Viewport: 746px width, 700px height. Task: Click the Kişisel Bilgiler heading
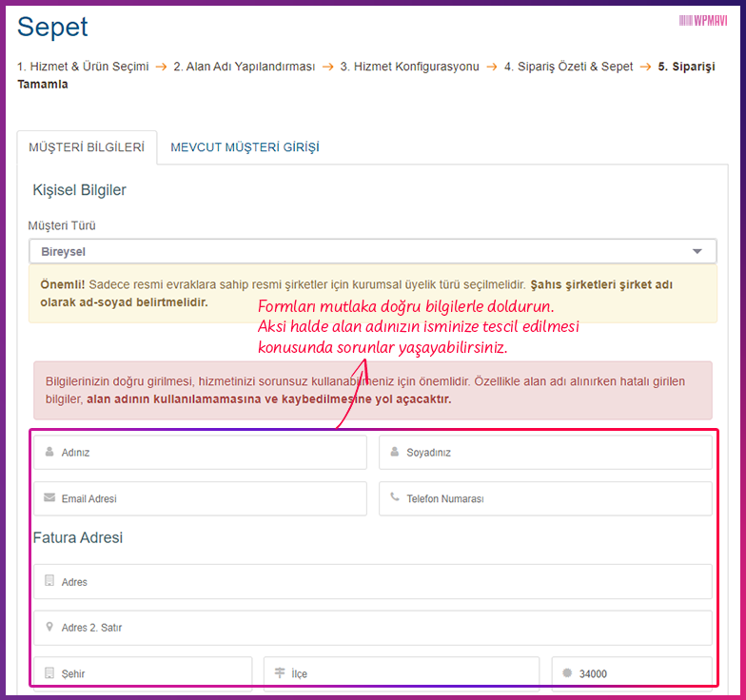(x=80, y=190)
